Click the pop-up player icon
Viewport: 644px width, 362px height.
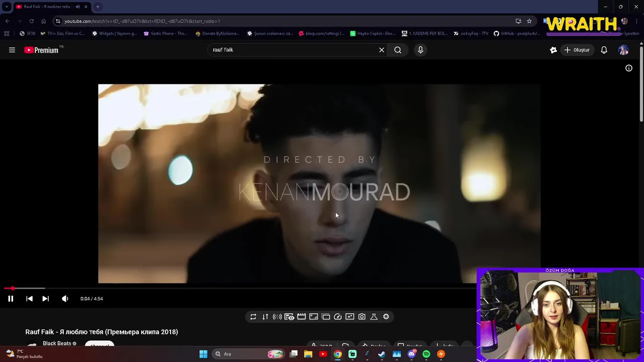click(326, 317)
